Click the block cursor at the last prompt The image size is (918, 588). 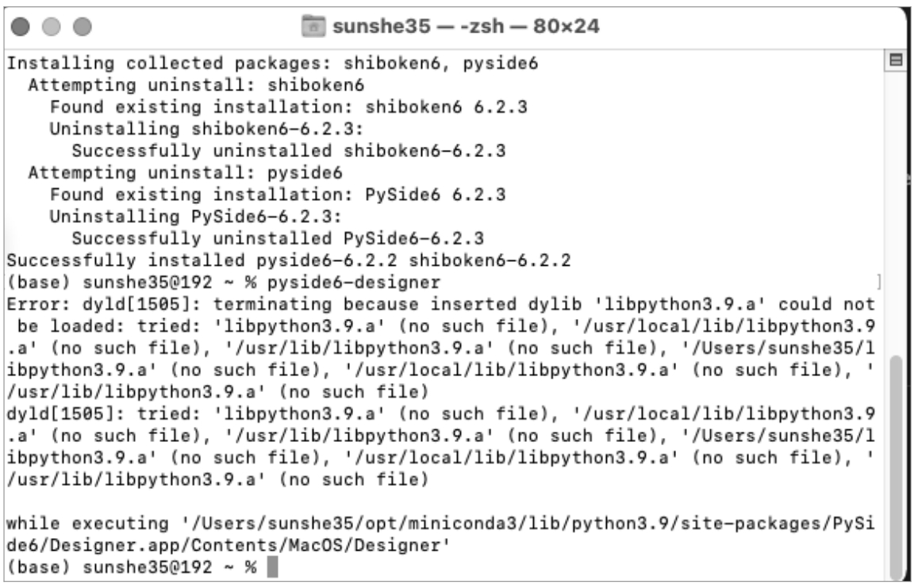(272, 567)
